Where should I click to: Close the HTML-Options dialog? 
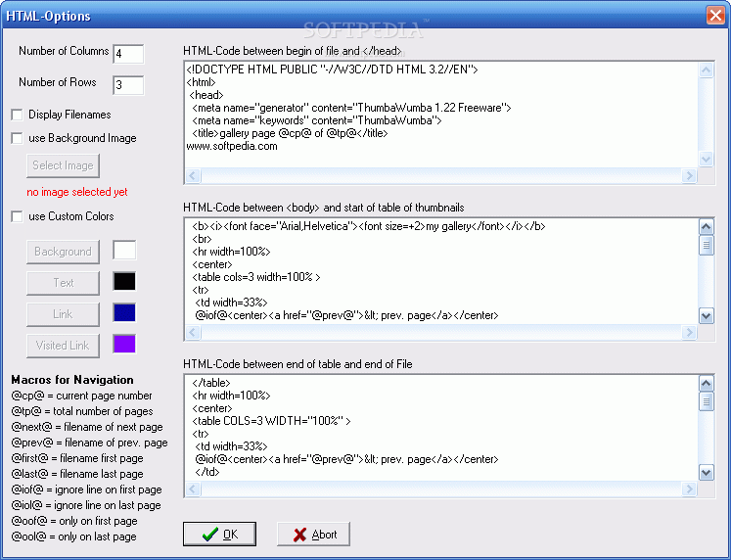coord(715,15)
